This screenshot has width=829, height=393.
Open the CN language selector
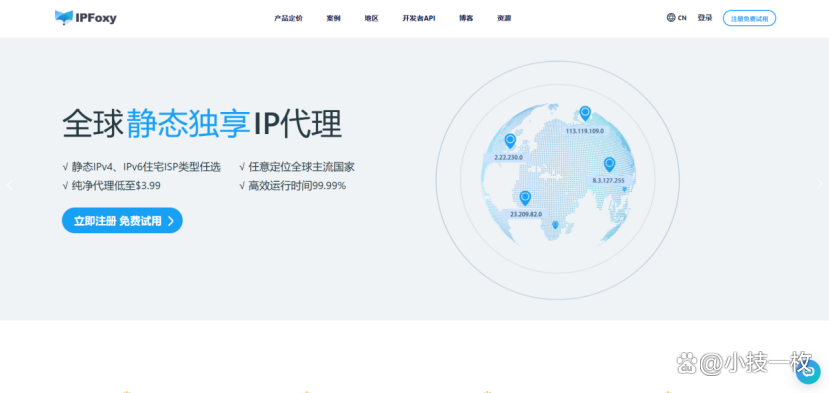pyautogui.click(x=682, y=18)
